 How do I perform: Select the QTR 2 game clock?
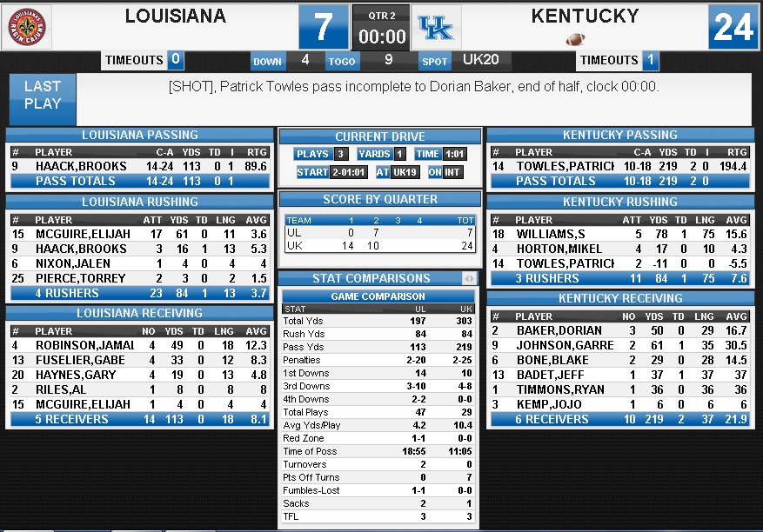[x=382, y=27]
